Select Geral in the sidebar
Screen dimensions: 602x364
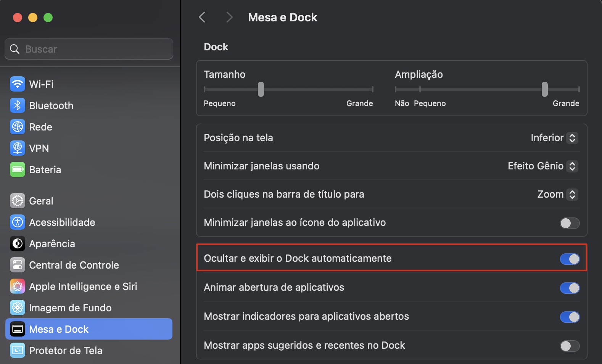[x=89, y=201]
